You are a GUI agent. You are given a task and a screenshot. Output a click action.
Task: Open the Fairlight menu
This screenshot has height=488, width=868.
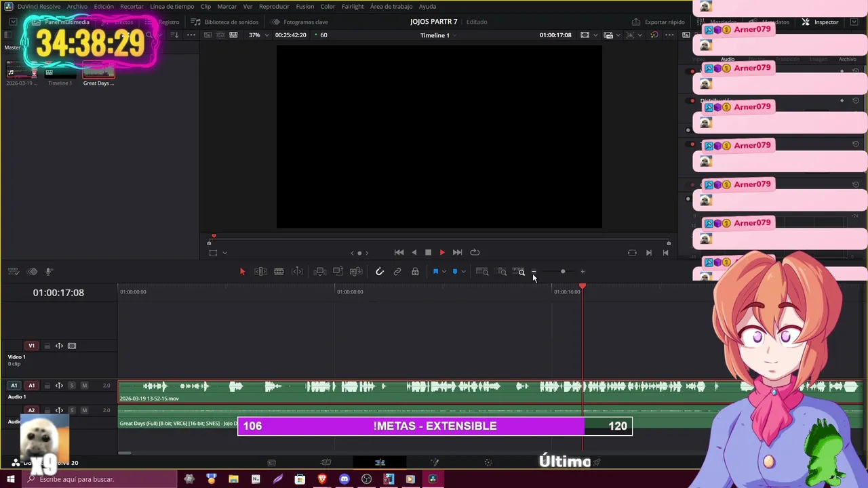tap(353, 6)
